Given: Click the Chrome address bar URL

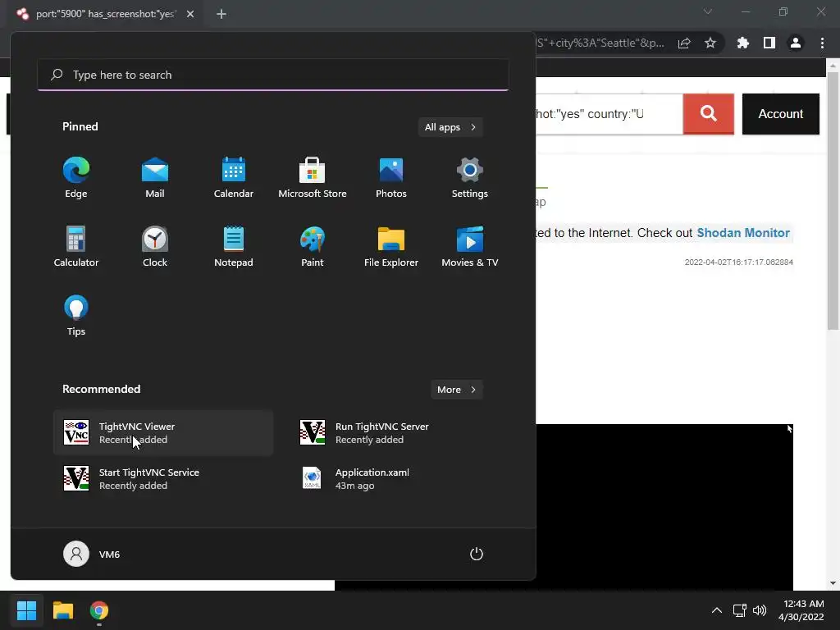Looking at the screenshot, I should (600, 43).
